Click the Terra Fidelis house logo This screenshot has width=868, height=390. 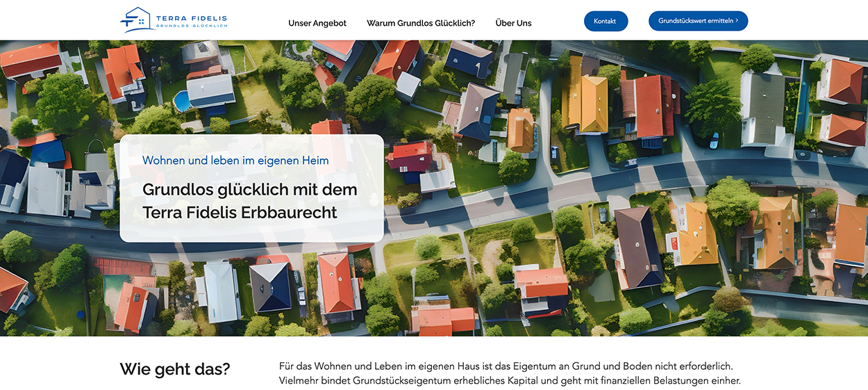[x=174, y=20]
